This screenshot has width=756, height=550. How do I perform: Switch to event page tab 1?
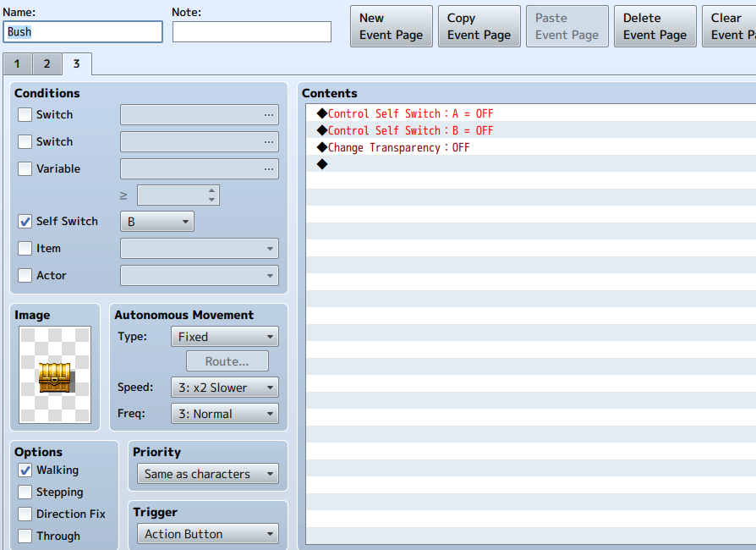tap(18, 63)
